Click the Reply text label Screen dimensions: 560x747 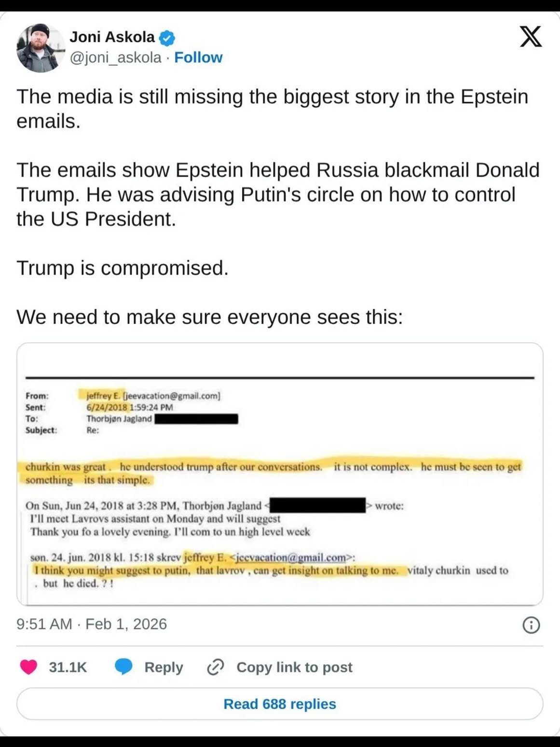tap(164, 667)
